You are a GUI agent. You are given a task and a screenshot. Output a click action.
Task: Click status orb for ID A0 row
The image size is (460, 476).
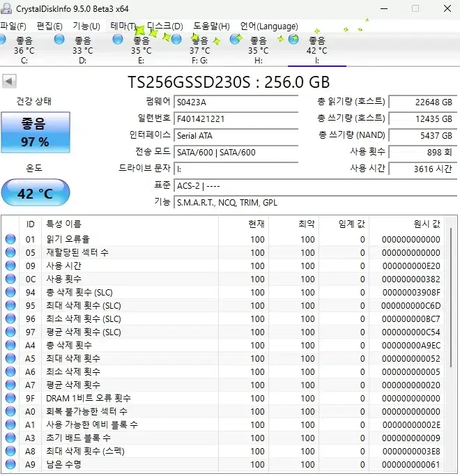(10, 411)
